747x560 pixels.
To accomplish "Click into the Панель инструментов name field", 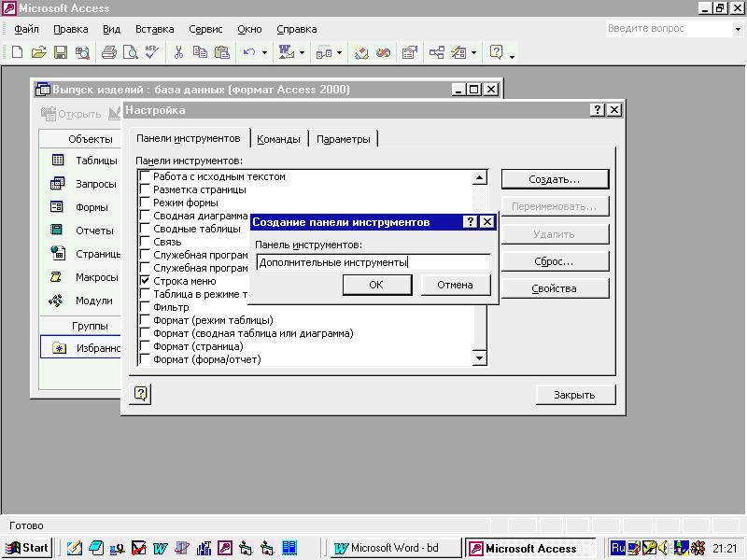I will (373, 262).
